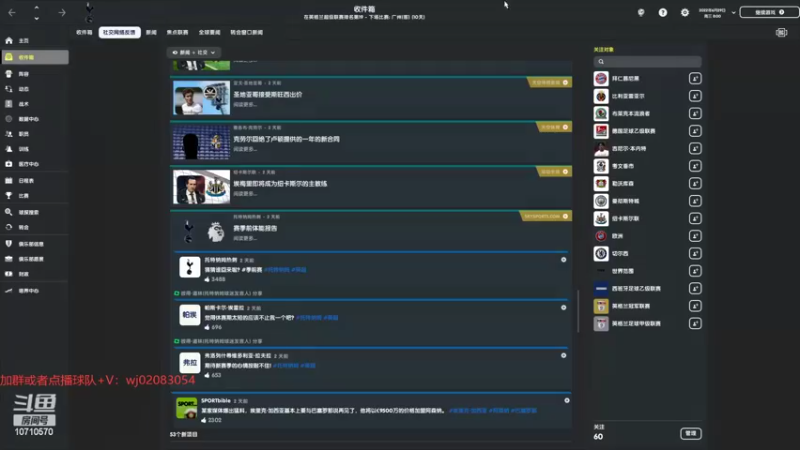Click the Continue button at top right
Screen dimensions: 800x450
pos(769,12)
